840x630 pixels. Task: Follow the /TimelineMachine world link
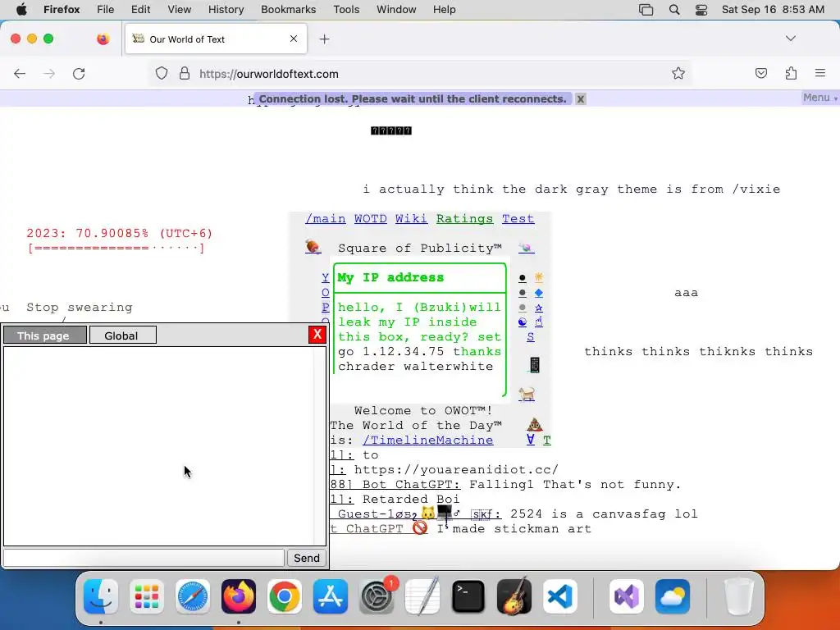tap(427, 440)
